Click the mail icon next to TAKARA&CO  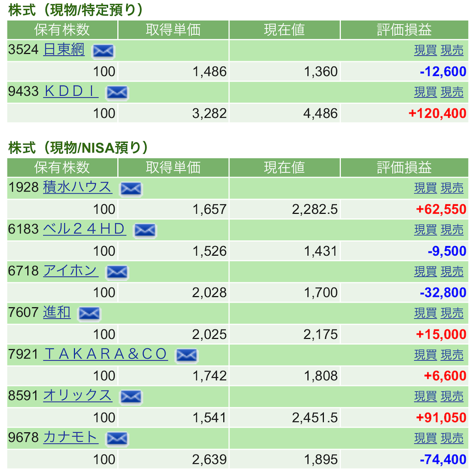(x=187, y=355)
